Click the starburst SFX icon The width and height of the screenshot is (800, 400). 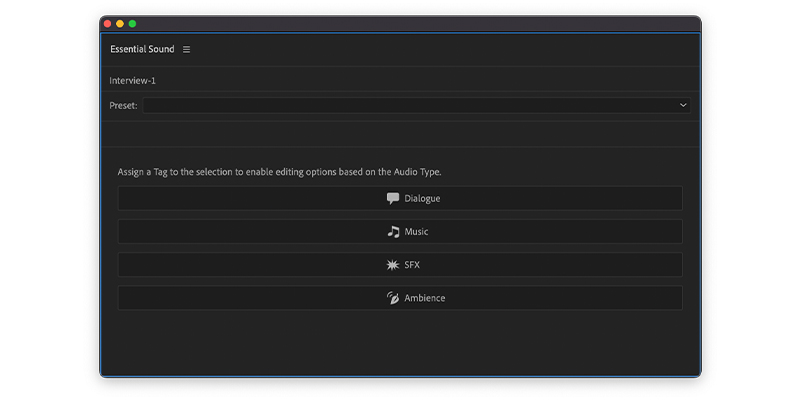coord(392,265)
